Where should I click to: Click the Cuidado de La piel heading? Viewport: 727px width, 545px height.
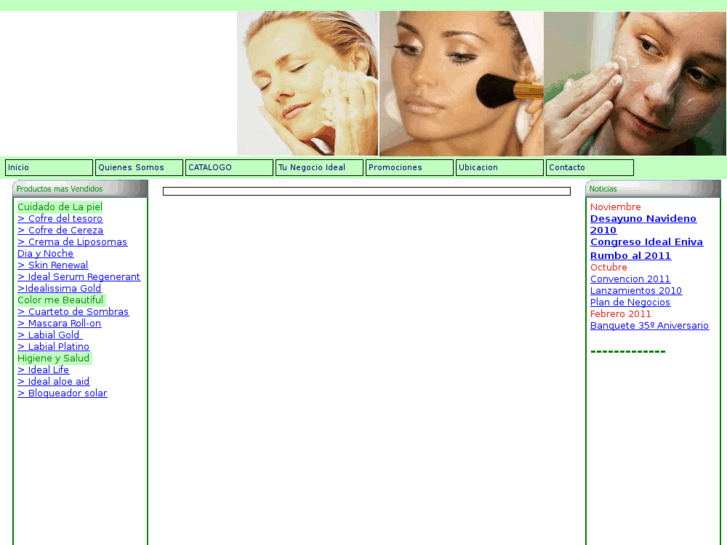click(60, 207)
